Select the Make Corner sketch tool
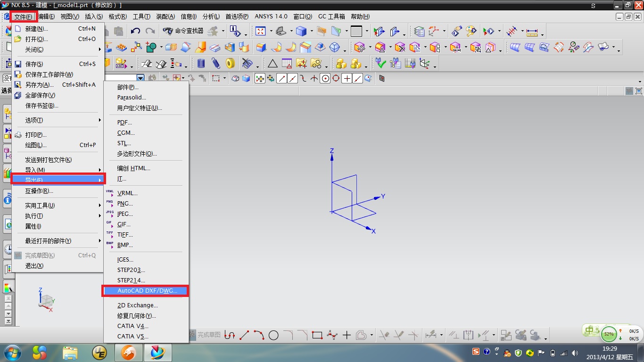644x362 pixels. point(413,335)
